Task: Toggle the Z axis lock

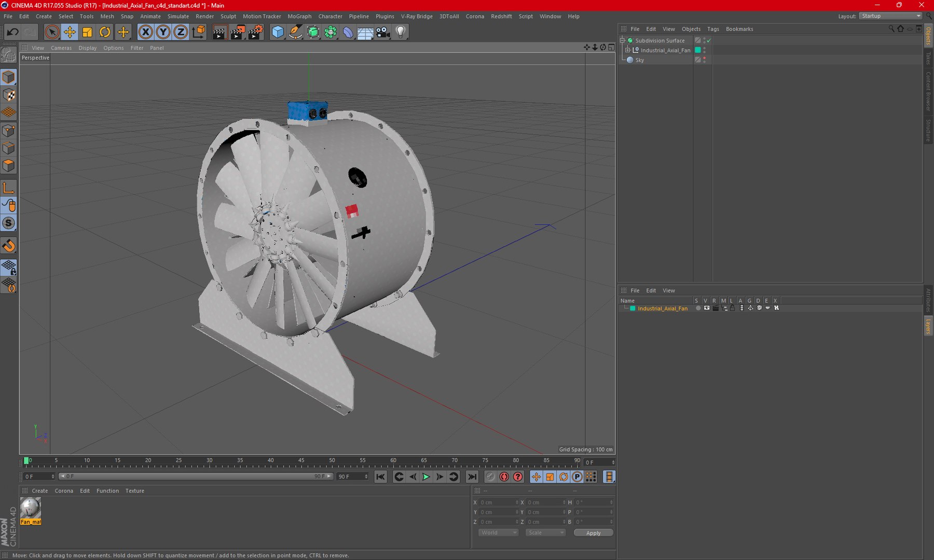Action: pos(181,32)
